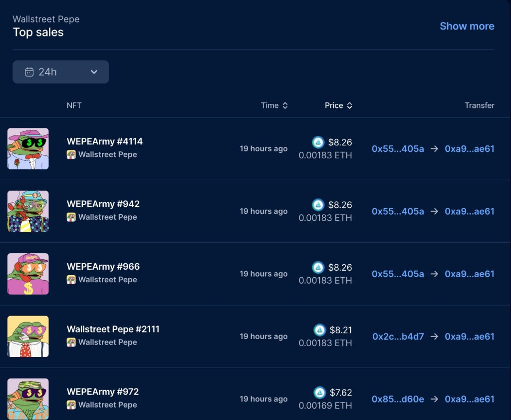Sort the table by Time column
Image resolution: width=511 pixels, height=420 pixels.
[x=274, y=105]
